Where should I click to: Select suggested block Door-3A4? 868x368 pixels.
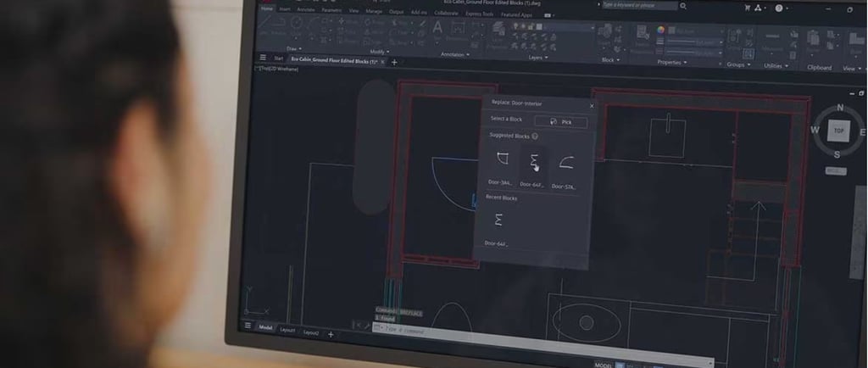[x=502, y=168]
